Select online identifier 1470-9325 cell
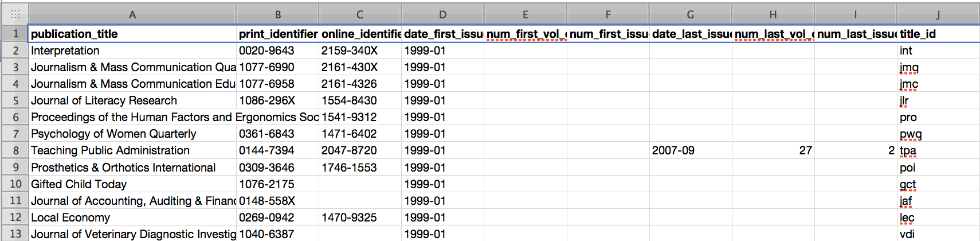Viewport: 980px width, 241px height. click(x=360, y=217)
